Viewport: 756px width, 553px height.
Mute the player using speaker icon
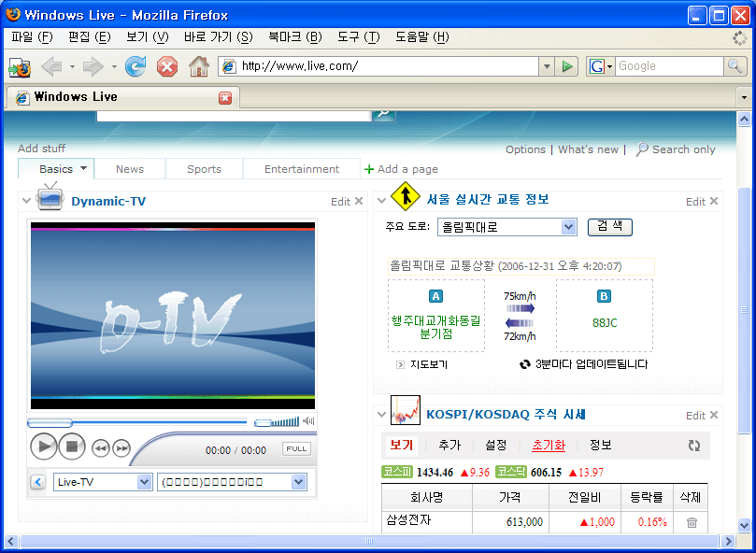309,422
